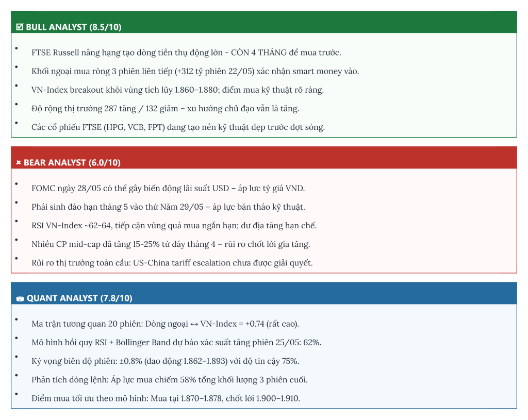Click the calculator icon beside QUANT ANALYST
Screen dimensions: 528x420
pos(20,298)
